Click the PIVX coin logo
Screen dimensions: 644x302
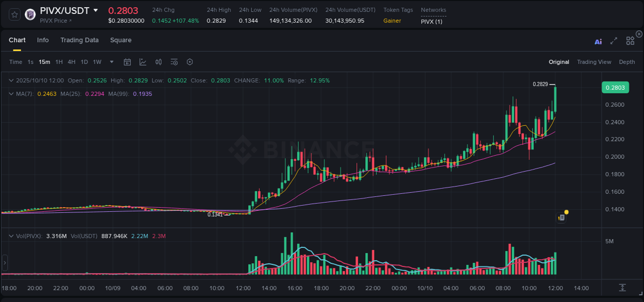(x=30, y=14)
